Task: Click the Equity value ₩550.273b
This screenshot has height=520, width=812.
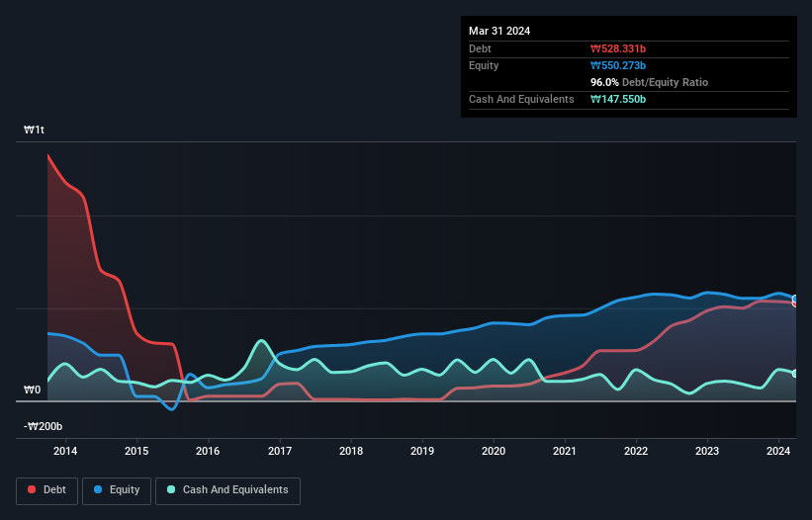Action: (618, 65)
